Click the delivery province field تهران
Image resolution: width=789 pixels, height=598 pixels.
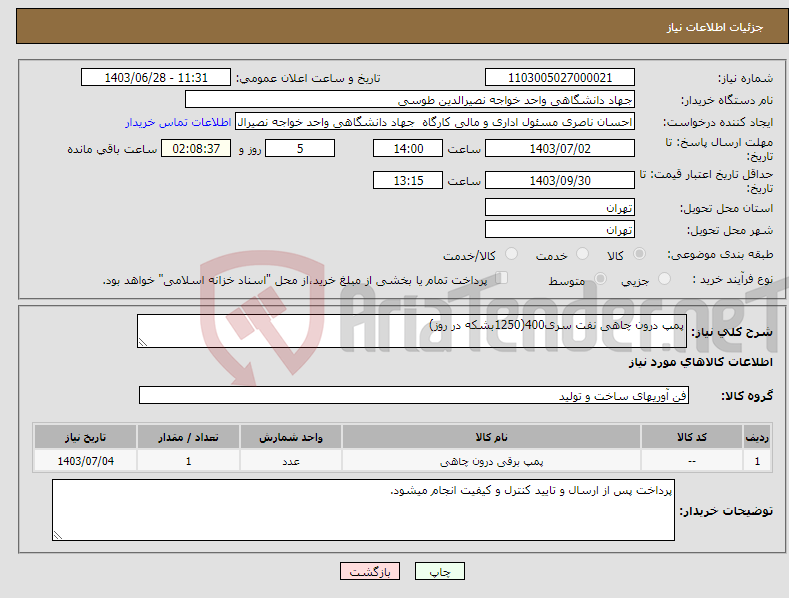coord(560,207)
